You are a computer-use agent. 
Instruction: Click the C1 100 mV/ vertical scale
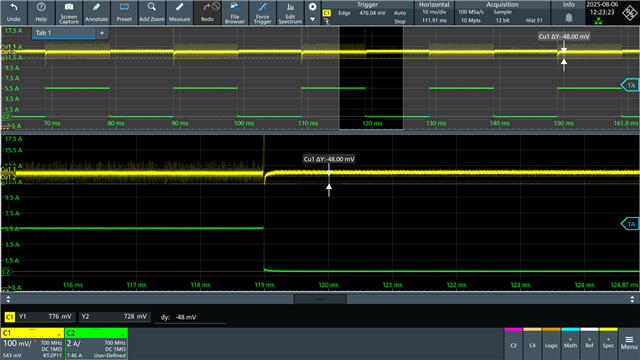click(18, 344)
